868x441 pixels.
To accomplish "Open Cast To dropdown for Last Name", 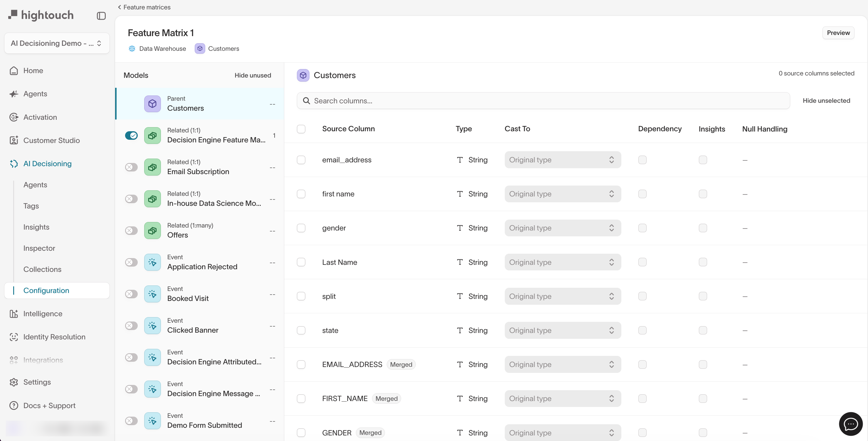I will point(562,262).
